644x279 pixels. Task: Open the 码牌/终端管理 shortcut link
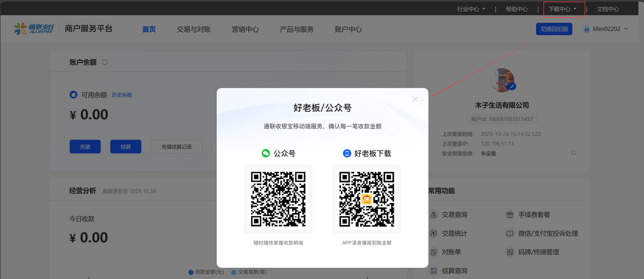pos(538,252)
